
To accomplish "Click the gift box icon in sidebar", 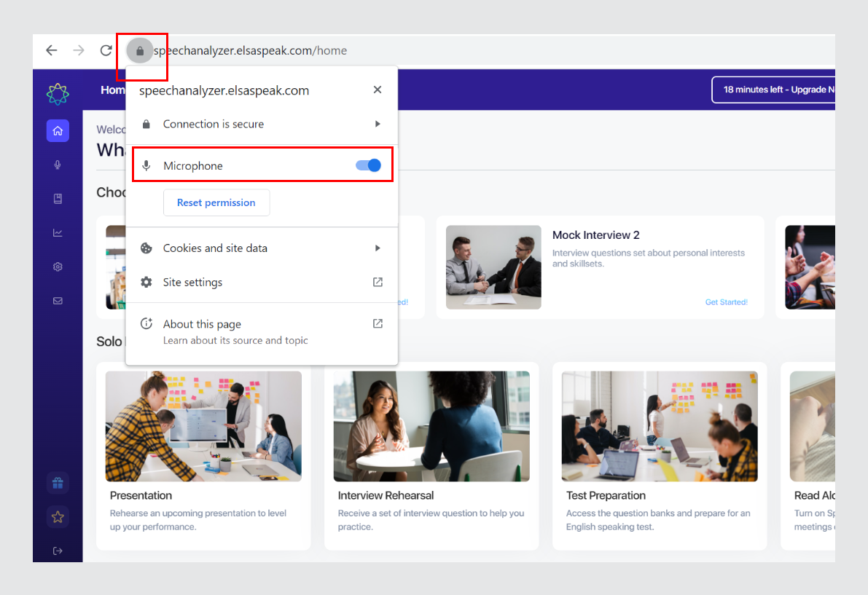I will [58, 483].
